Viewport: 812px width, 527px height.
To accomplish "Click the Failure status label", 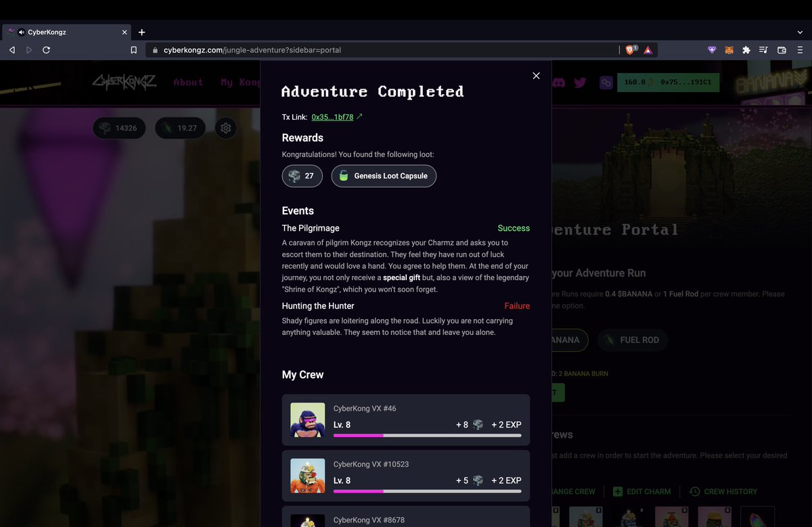I will 517,306.
